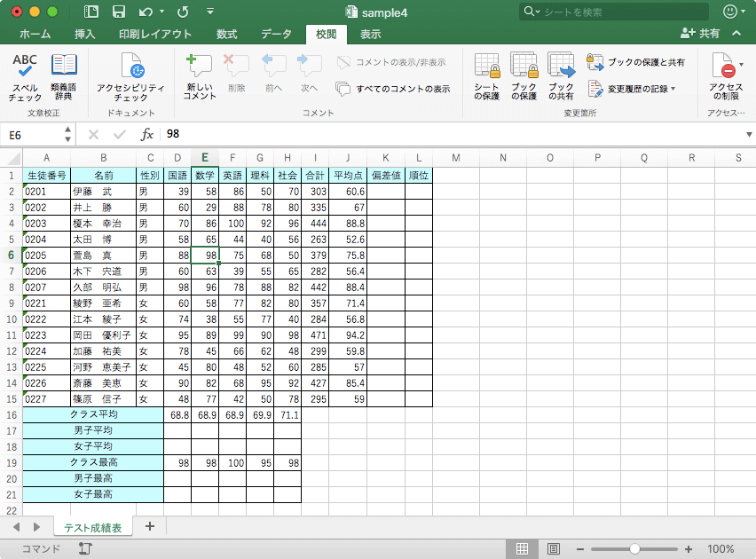Image resolution: width=756 pixels, height=559 pixels.
Task: Click the save icon in title bar
Action: pyautogui.click(x=119, y=12)
